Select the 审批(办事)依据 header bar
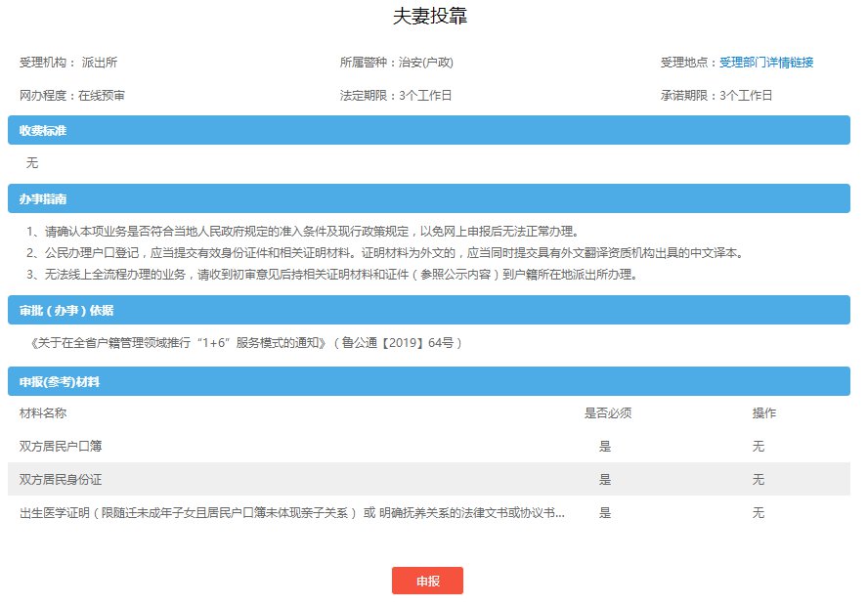The width and height of the screenshot is (868, 606). tap(429, 310)
